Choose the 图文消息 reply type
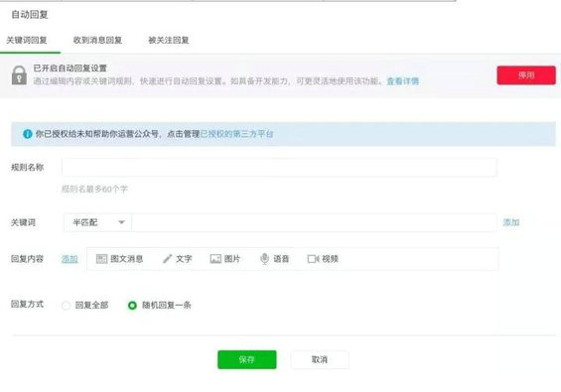561x392 pixels. coord(119,259)
